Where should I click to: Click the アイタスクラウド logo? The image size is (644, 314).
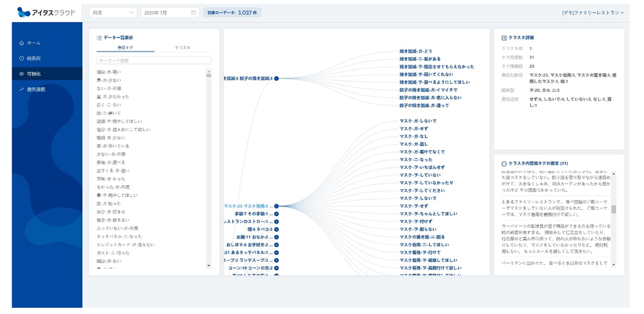(46, 12)
